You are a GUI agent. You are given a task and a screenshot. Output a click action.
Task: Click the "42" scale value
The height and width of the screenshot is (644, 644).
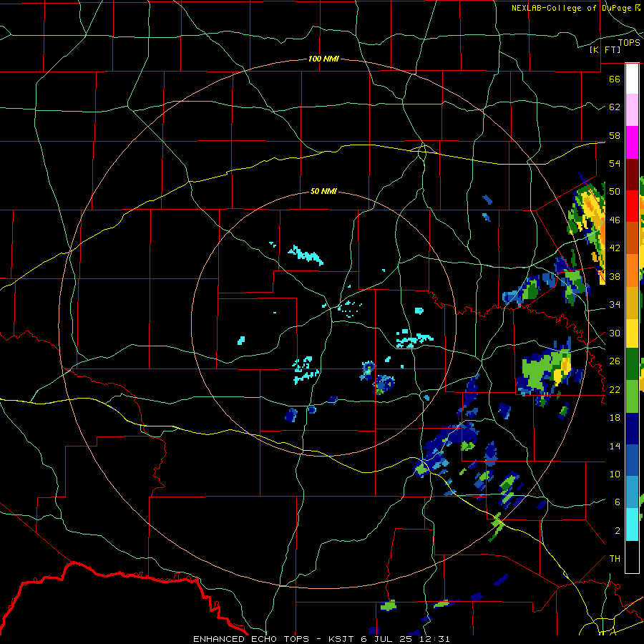click(x=615, y=248)
